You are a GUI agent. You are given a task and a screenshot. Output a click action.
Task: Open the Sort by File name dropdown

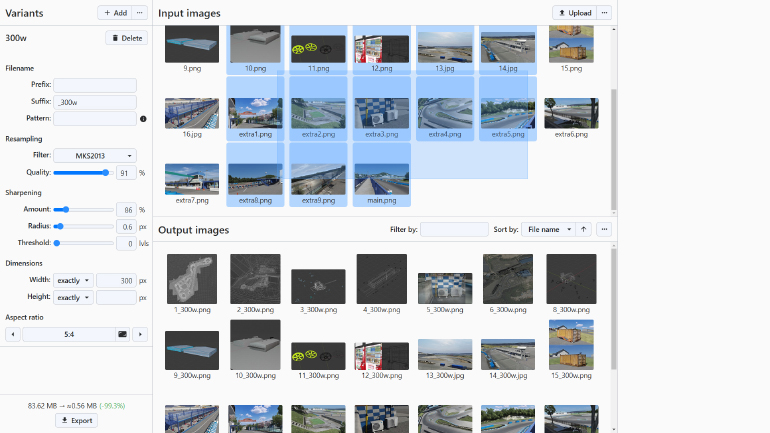pyautogui.click(x=548, y=229)
